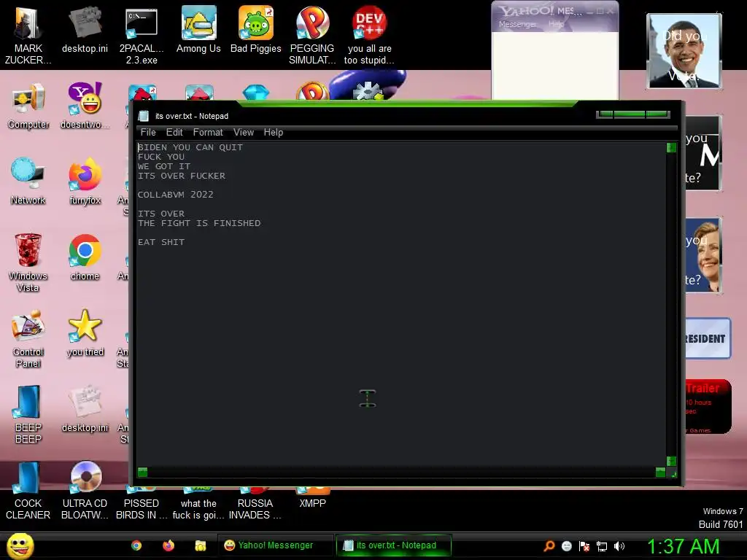This screenshot has height=560, width=747.
Task: Open the BEEP BEEP desktop icon
Action: point(28,414)
